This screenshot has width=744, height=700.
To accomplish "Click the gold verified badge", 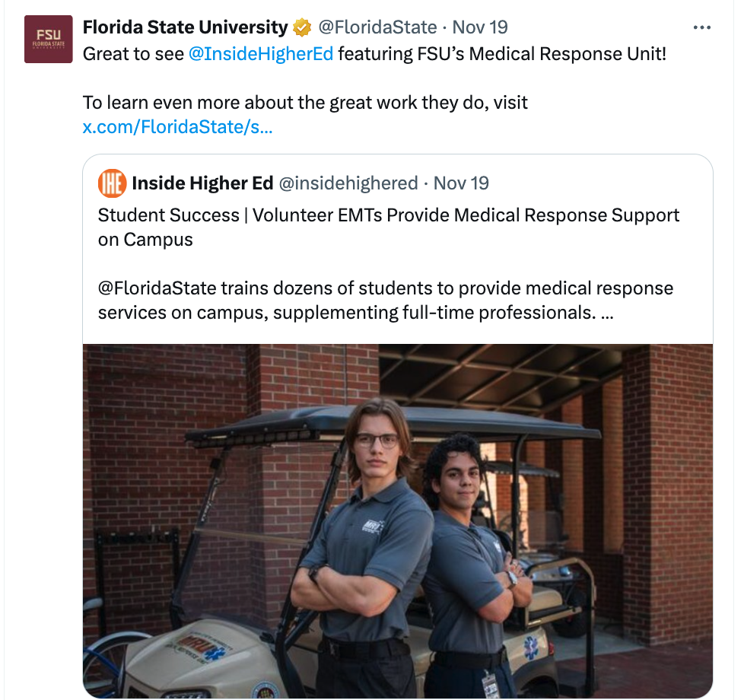I will (302, 28).
